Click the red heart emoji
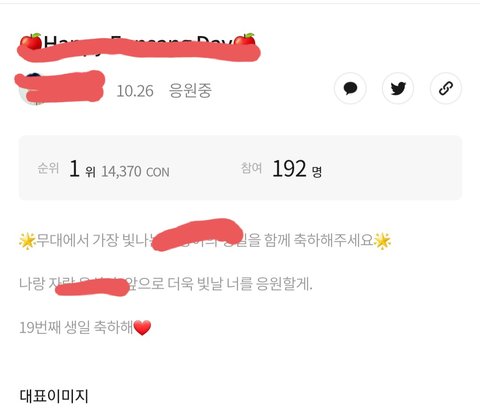Screen dimensions: 480x412 [x=142, y=328]
